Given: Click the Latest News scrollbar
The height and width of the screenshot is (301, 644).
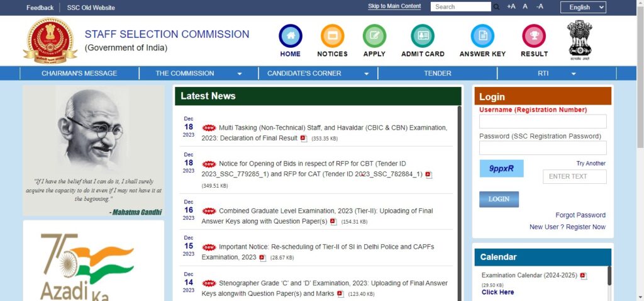Looking at the screenshot, I should tap(459, 203).
